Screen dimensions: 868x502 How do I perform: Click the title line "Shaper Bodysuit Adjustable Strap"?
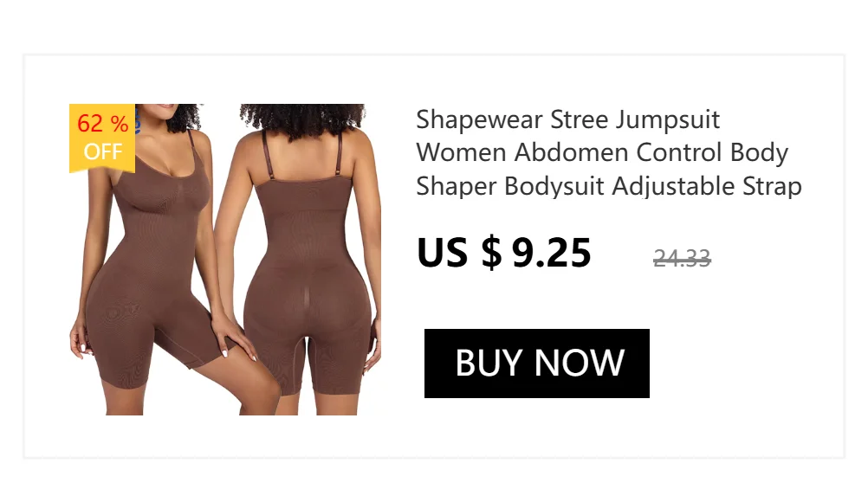pyautogui.click(x=609, y=186)
